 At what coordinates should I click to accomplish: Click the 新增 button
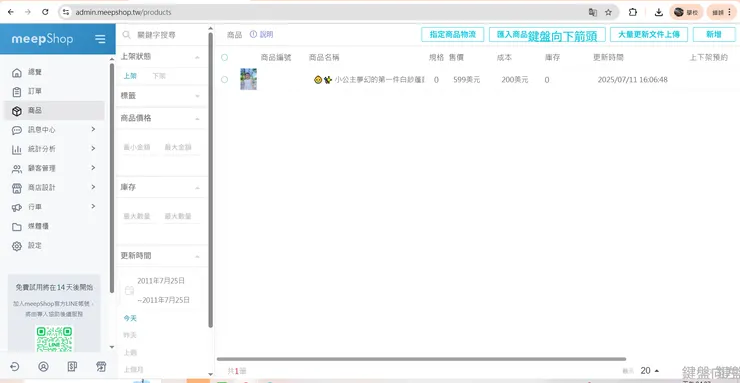coord(714,34)
